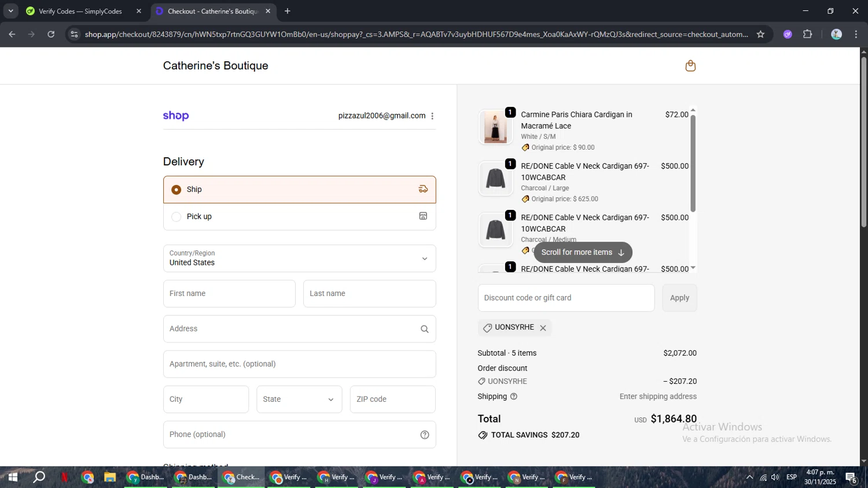This screenshot has height=488, width=868.
Task: Click the delivery truck icon in Ship row
Action: [x=423, y=189]
